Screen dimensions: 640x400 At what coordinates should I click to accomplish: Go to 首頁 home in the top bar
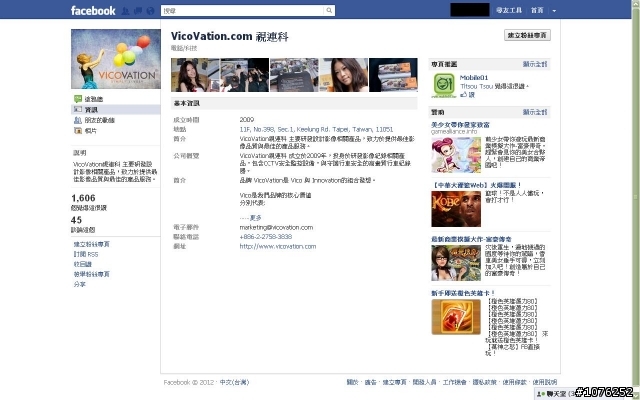pos(537,10)
